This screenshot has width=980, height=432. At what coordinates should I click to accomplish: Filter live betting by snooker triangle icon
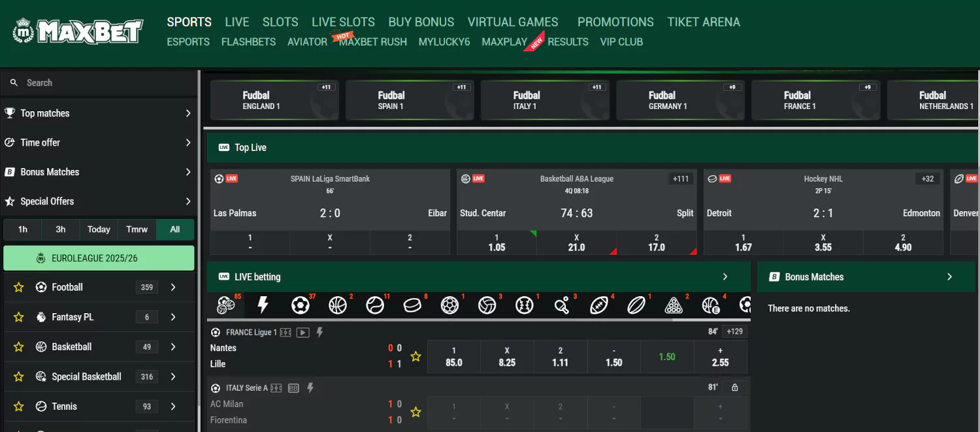point(674,305)
